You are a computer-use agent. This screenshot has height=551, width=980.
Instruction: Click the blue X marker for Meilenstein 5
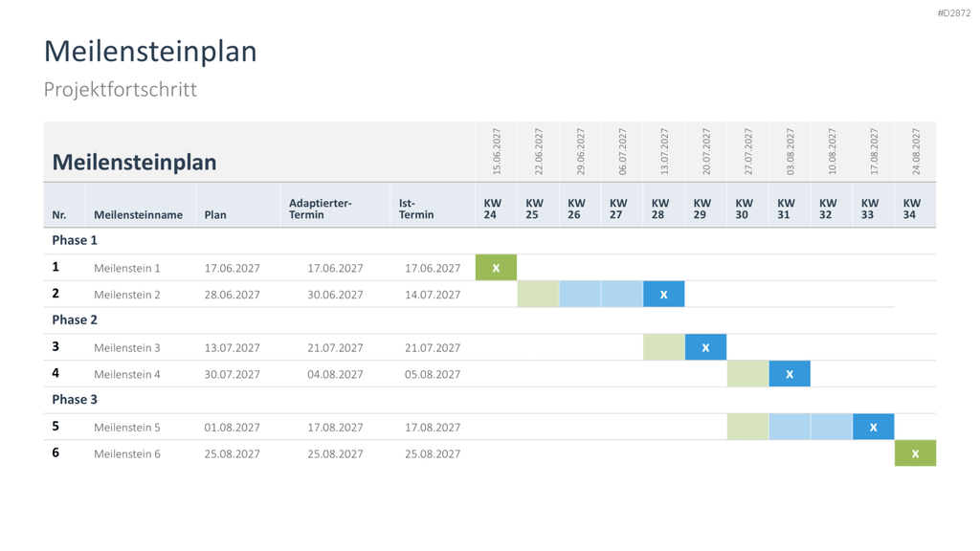[873, 427]
